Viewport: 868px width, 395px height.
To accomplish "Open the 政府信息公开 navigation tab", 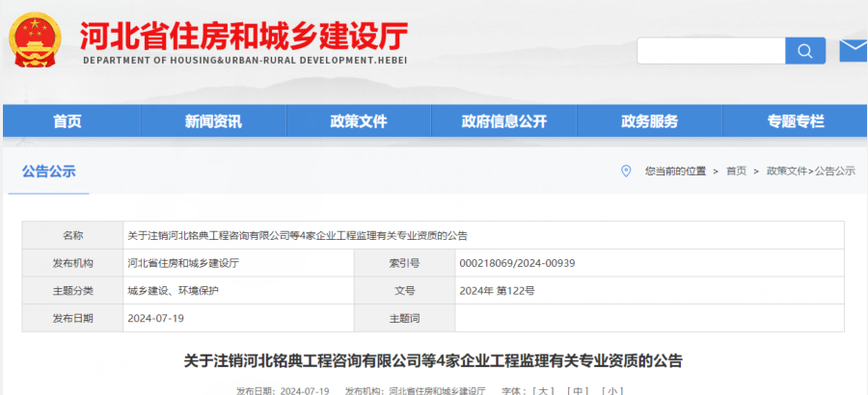I will 503,121.
